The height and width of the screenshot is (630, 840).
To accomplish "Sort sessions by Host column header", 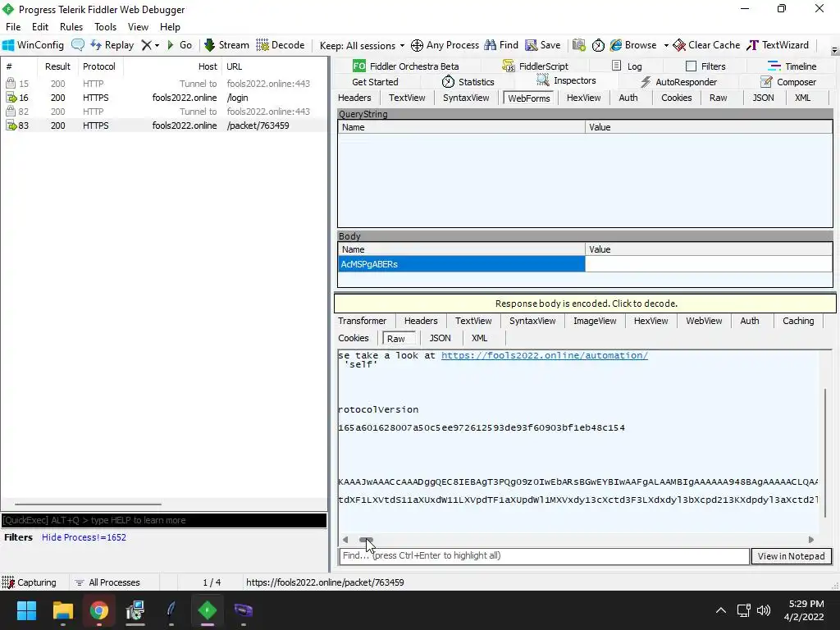I will [x=172, y=66].
